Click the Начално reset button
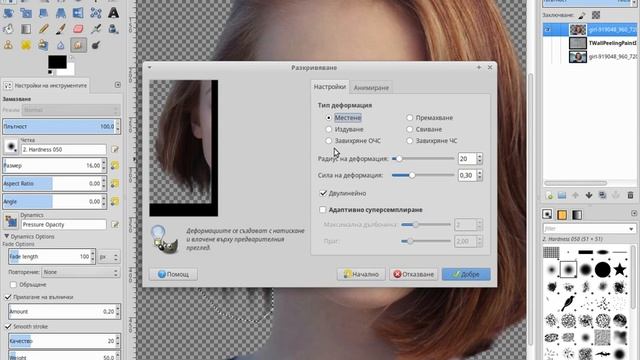 (361, 274)
